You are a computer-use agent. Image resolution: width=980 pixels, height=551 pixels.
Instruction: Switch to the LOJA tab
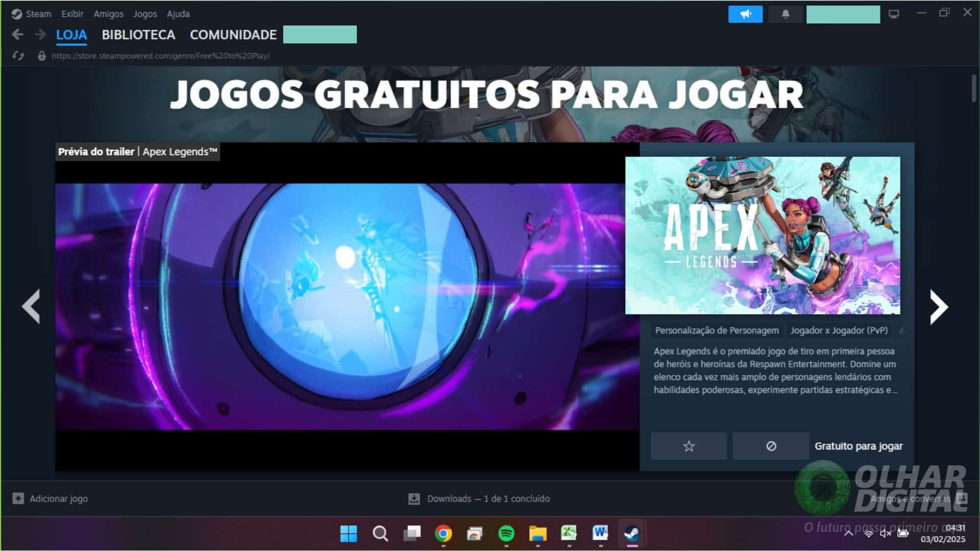pyautogui.click(x=71, y=35)
